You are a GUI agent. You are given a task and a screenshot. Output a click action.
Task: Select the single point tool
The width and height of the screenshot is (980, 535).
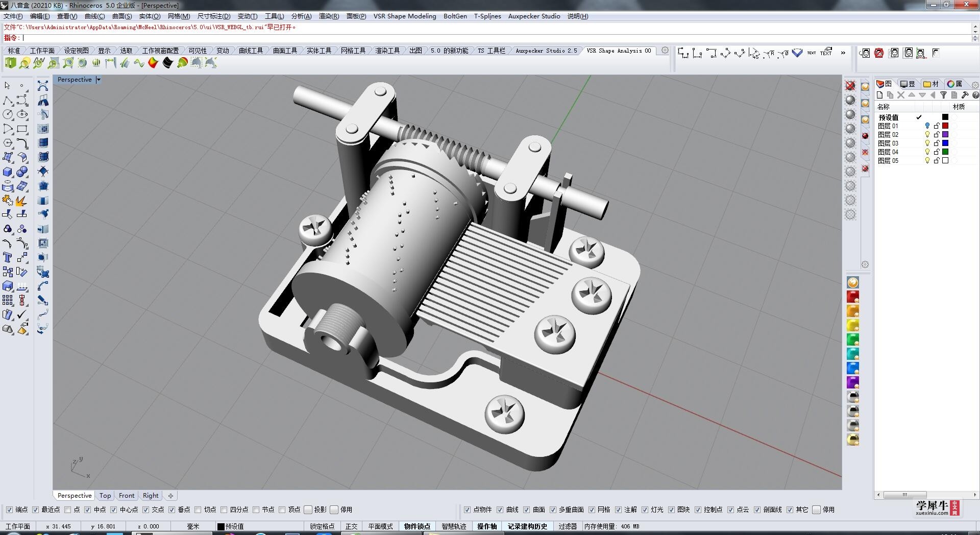22,86
